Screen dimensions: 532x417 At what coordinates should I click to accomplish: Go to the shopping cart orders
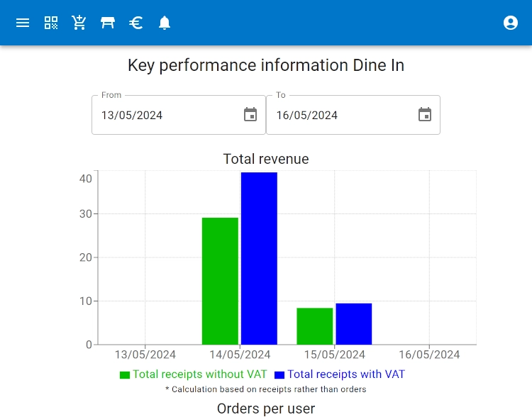79,23
